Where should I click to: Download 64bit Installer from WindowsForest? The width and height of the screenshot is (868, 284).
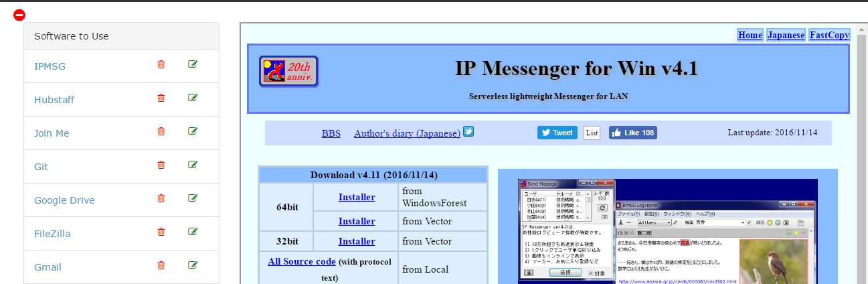click(x=357, y=197)
